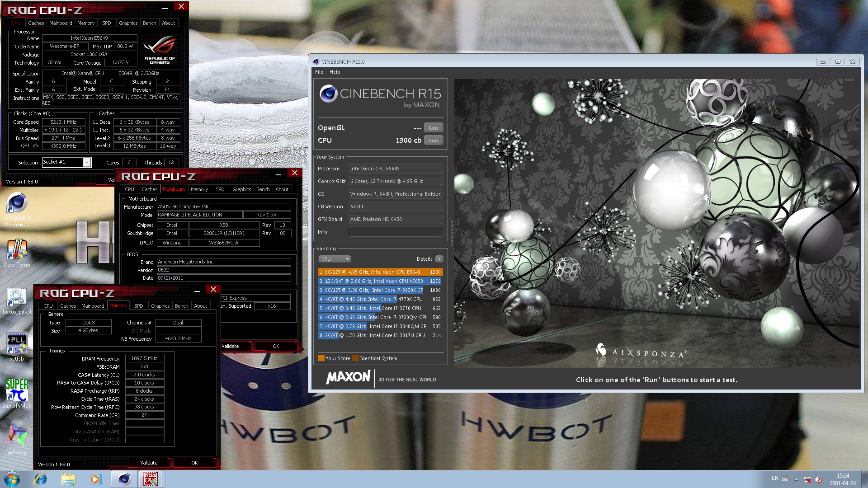Open the Core Temp desktop icon

coord(17,253)
